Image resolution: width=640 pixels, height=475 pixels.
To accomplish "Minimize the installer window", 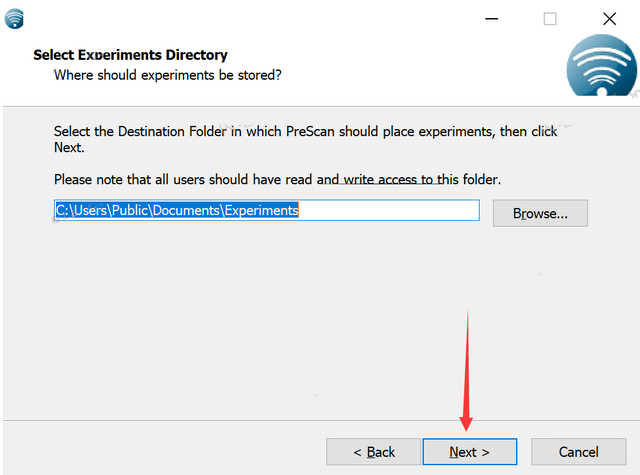I will (x=490, y=19).
